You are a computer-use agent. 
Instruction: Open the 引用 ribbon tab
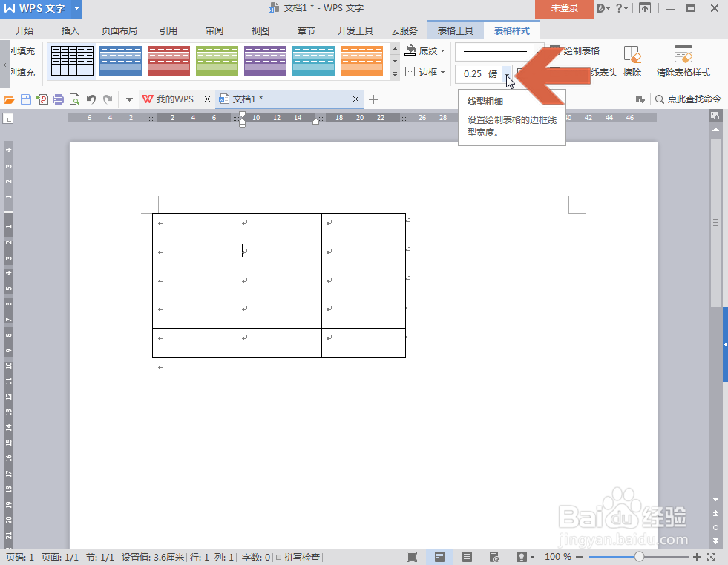pos(168,30)
